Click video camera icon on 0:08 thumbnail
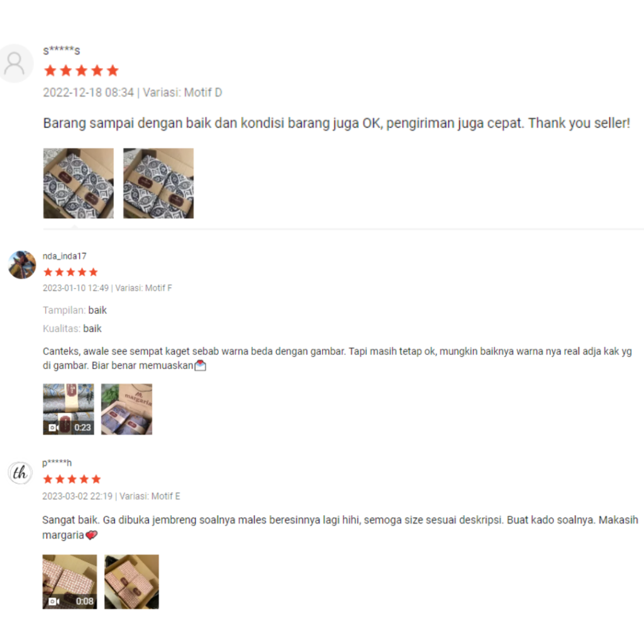644x644 pixels. pyautogui.click(x=54, y=601)
